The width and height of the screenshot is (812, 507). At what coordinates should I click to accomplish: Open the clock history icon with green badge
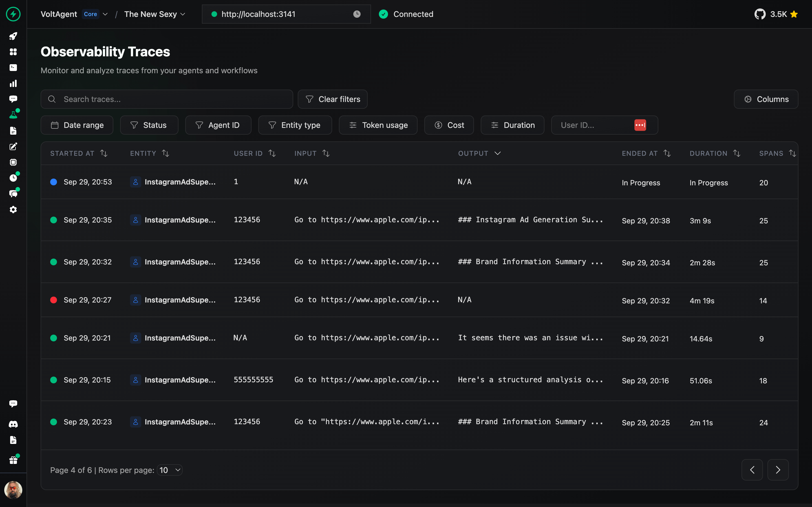pyautogui.click(x=14, y=178)
